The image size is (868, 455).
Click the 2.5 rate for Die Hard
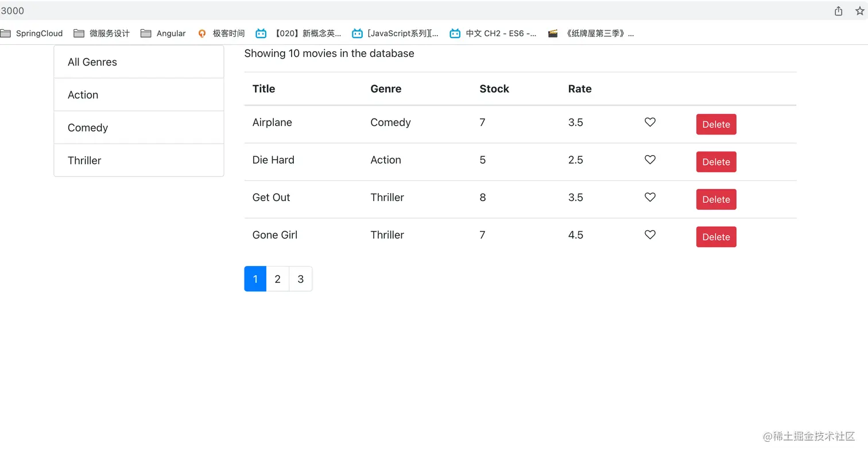coord(576,160)
